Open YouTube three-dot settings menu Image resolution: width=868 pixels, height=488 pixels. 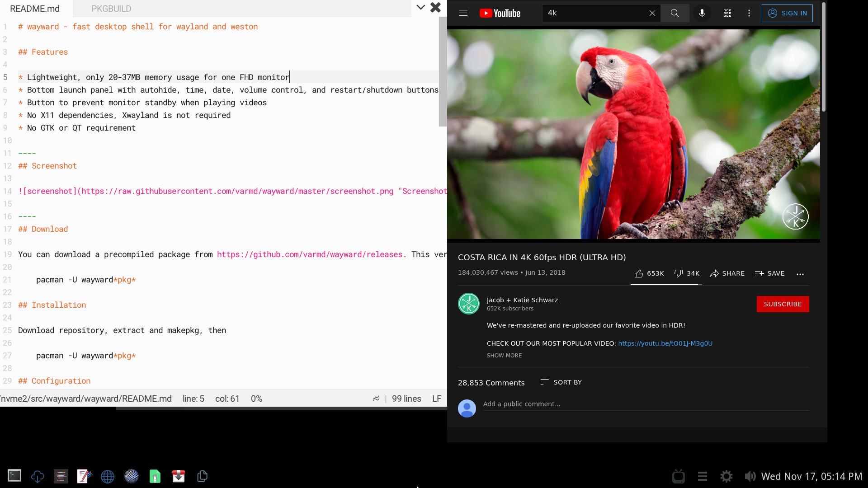[x=749, y=13]
